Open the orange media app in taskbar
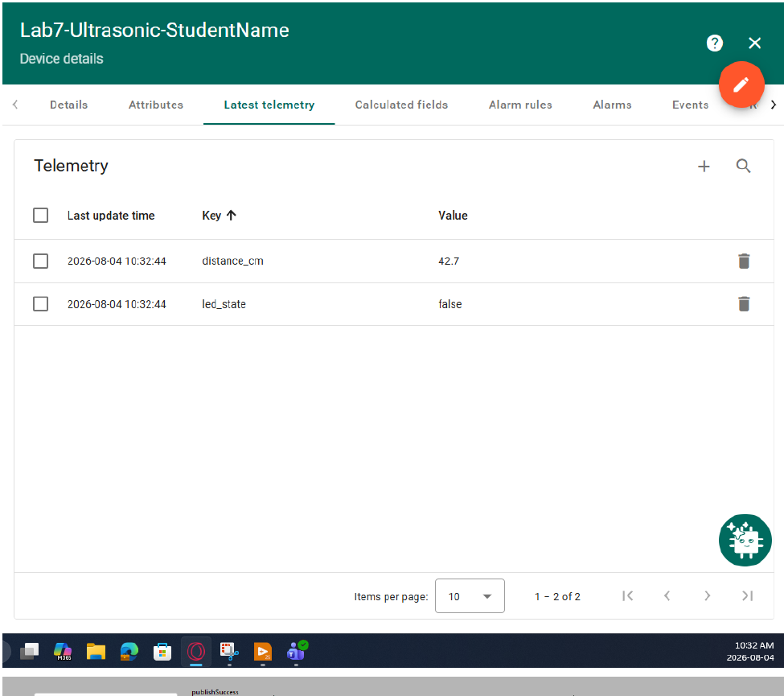The height and width of the screenshot is (696, 784). pyautogui.click(x=262, y=651)
